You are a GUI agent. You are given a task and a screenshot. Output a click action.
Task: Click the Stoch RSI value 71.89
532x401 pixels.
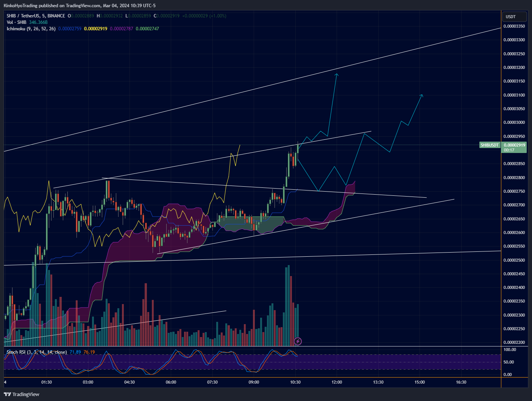[75, 352]
